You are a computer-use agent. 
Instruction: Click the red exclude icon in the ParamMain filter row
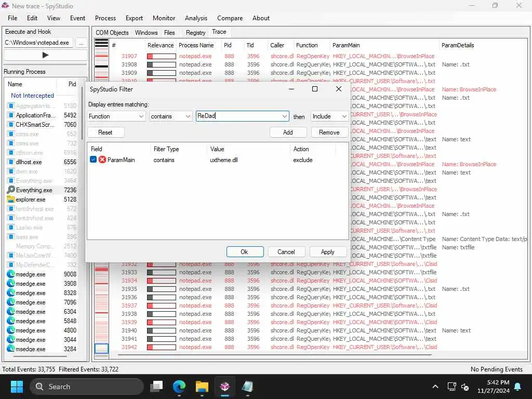click(x=102, y=159)
